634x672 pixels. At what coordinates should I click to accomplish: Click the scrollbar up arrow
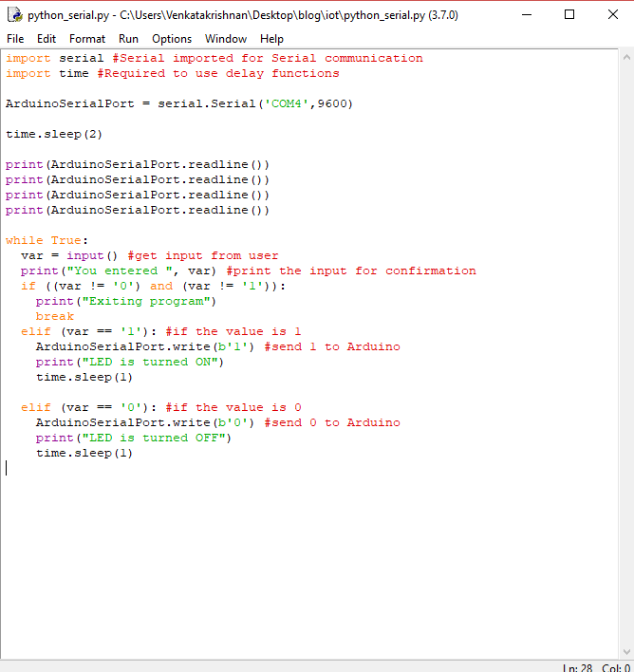coord(626,57)
